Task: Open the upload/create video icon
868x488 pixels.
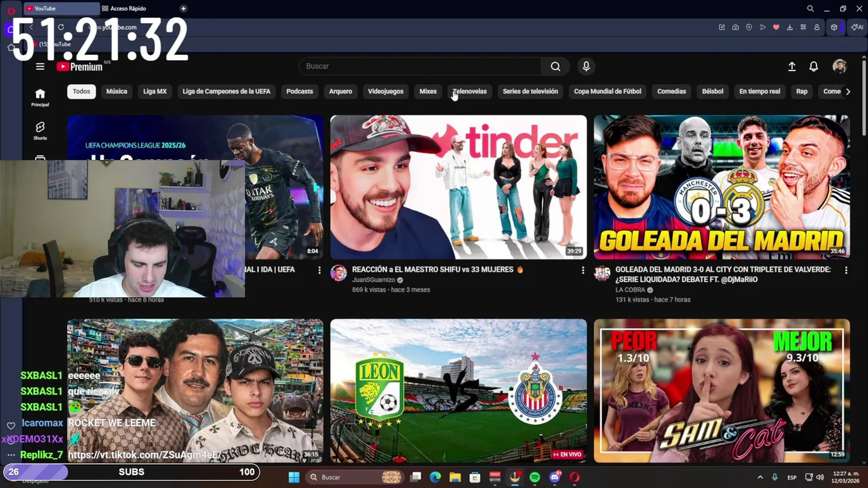Action: (x=791, y=66)
